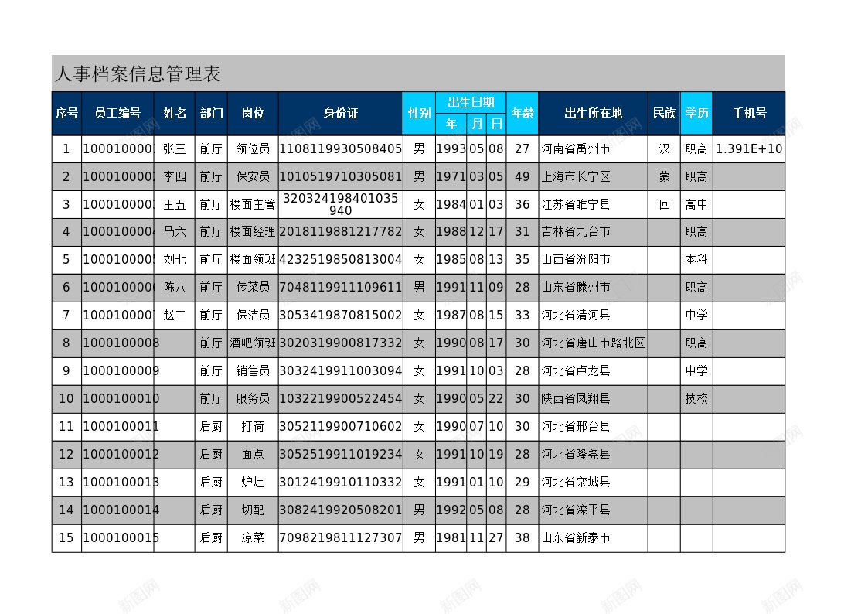Click the 员工编号 column header
868x614 pixels.
117,112
